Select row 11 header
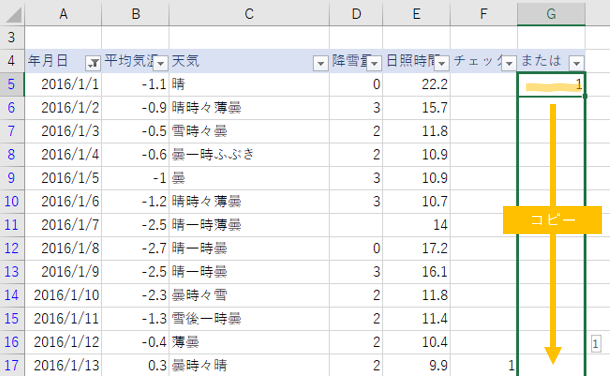Viewport: 610px width, 376px height. 12,225
